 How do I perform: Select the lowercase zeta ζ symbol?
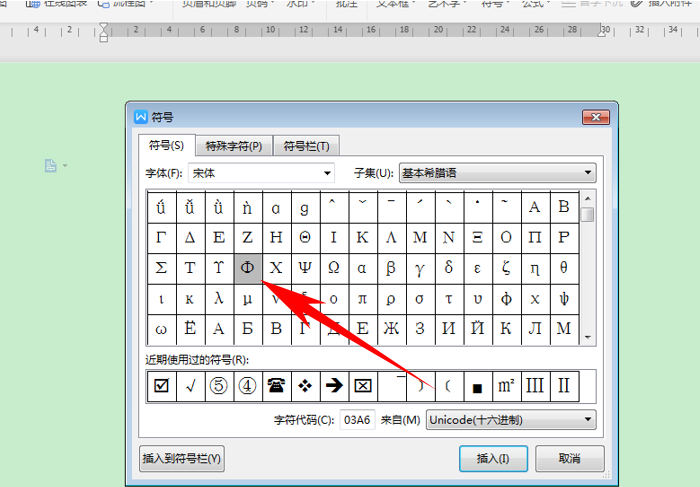point(506,268)
